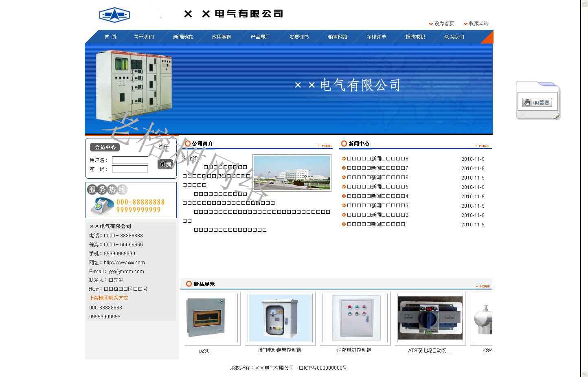Click the 设为首页 link
This screenshot has width=588, height=377.
click(x=444, y=24)
